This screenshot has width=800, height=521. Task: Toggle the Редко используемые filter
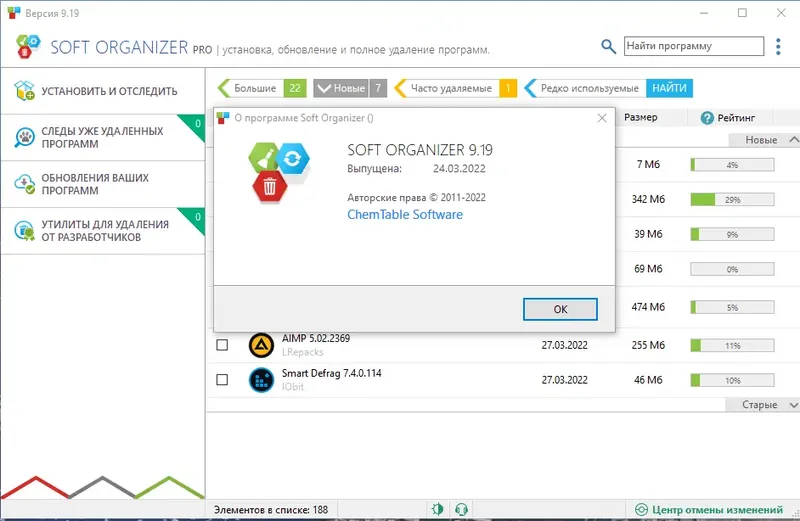585,88
